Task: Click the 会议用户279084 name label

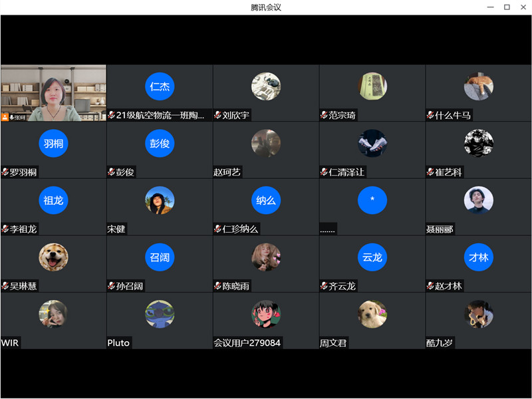Action: click(247, 343)
